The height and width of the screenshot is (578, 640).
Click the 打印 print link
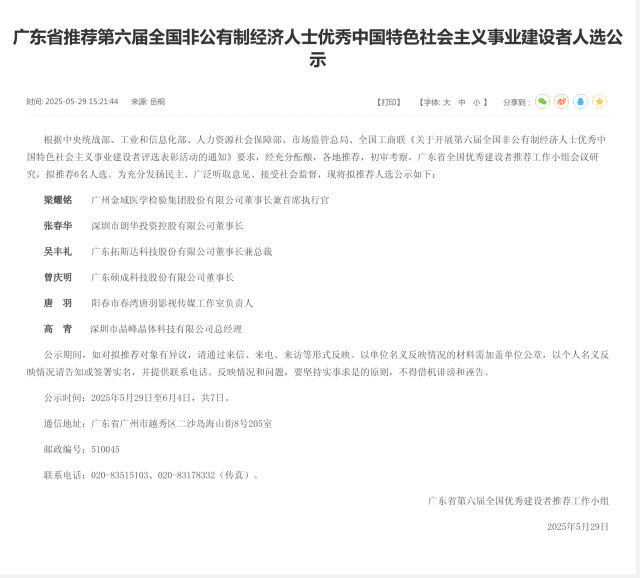coord(389,102)
